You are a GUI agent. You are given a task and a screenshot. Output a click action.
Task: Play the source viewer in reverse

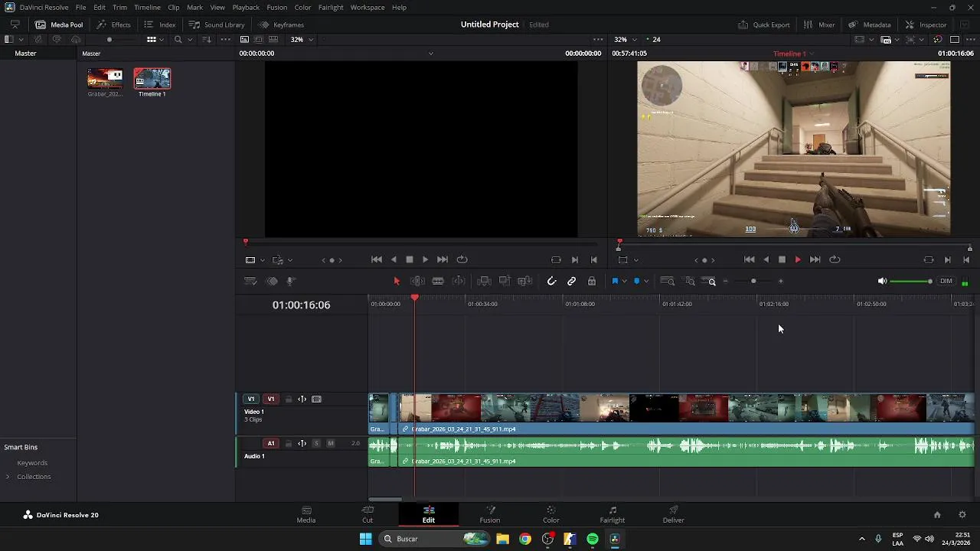(394, 260)
